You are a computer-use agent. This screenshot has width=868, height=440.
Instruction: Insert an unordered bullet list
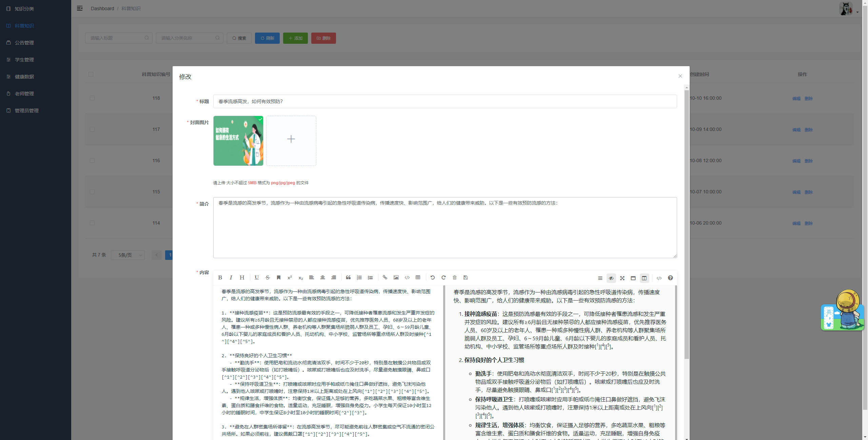click(370, 278)
